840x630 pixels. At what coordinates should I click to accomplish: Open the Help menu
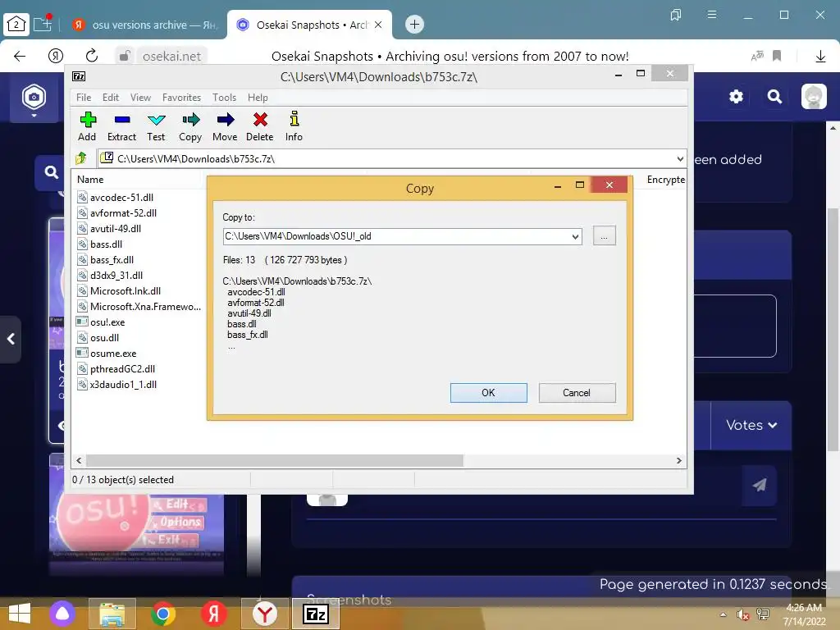point(258,98)
